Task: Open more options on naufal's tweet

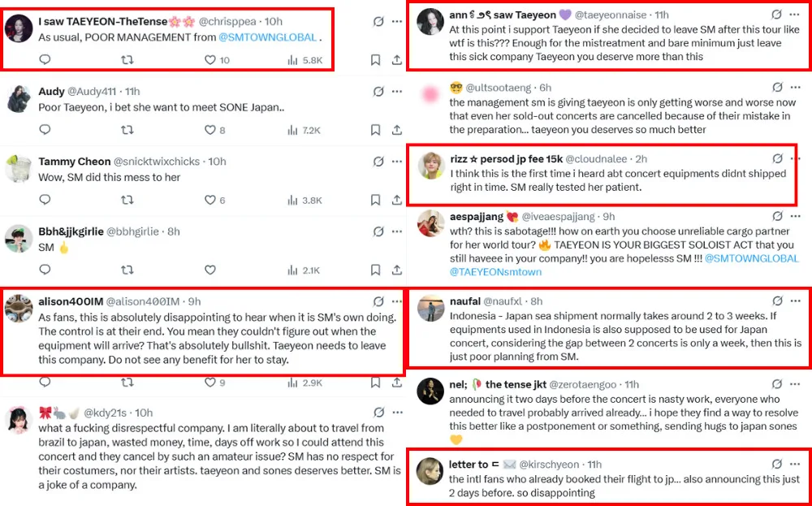Action: (x=799, y=301)
